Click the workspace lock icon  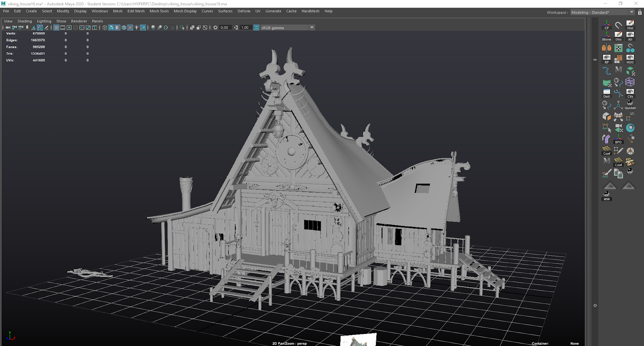point(640,12)
